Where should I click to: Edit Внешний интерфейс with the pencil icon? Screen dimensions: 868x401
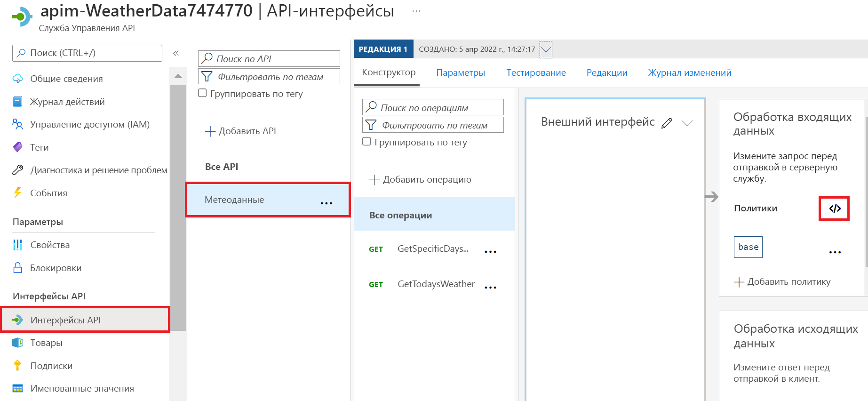(667, 123)
